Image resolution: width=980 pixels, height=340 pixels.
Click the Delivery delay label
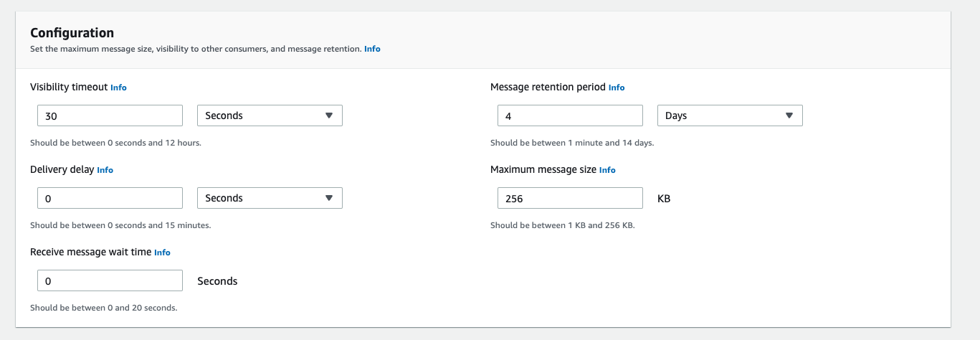pyautogui.click(x=62, y=169)
